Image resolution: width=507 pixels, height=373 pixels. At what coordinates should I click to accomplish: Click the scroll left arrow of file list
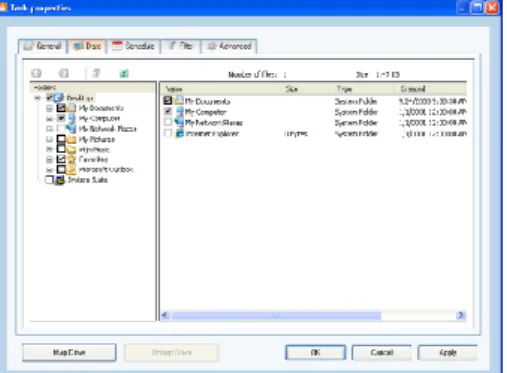(x=165, y=315)
